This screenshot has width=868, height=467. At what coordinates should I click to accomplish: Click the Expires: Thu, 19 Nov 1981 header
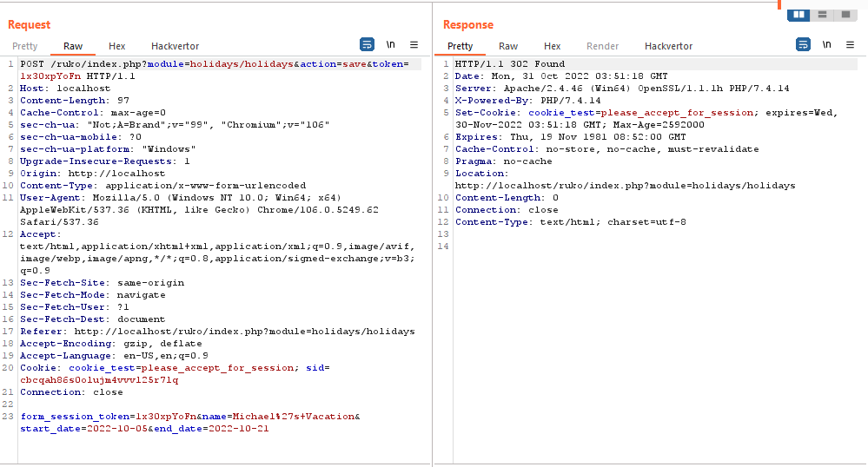pyautogui.click(x=571, y=136)
